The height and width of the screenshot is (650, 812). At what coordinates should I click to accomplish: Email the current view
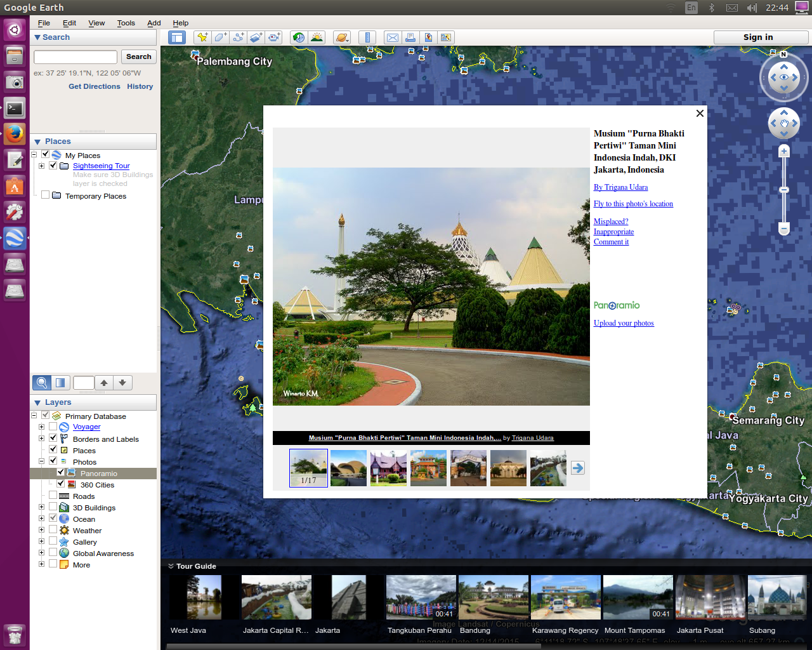393,37
